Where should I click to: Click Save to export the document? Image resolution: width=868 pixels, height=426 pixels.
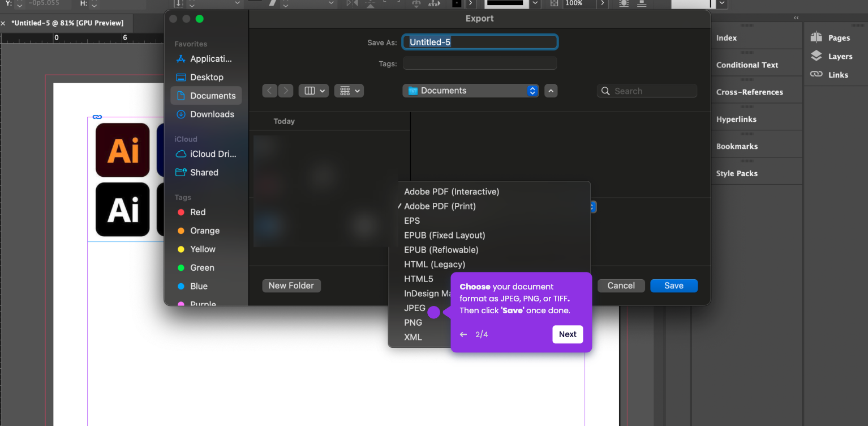[x=674, y=286]
